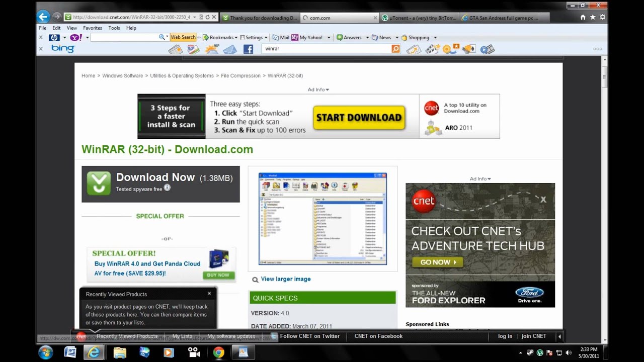Close the Recently Viewed Products popup
Viewport: 644px width, 362px height.
(209, 294)
